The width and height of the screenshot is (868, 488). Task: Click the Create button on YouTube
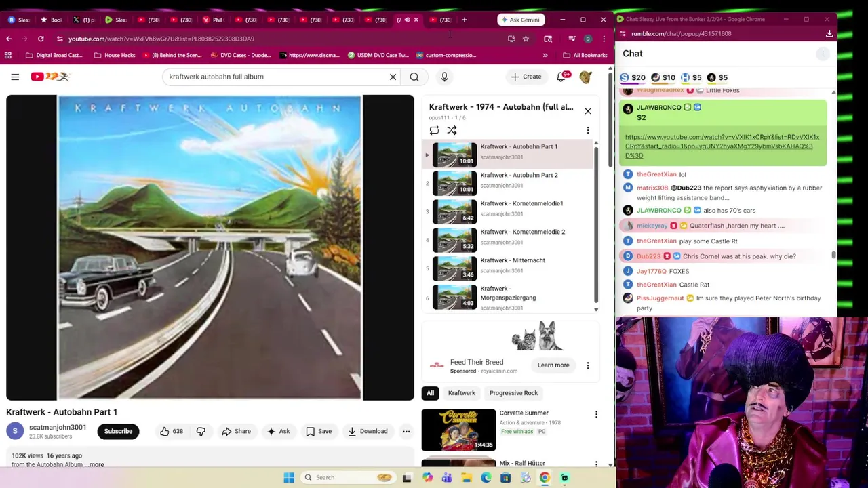pos(526,77)
